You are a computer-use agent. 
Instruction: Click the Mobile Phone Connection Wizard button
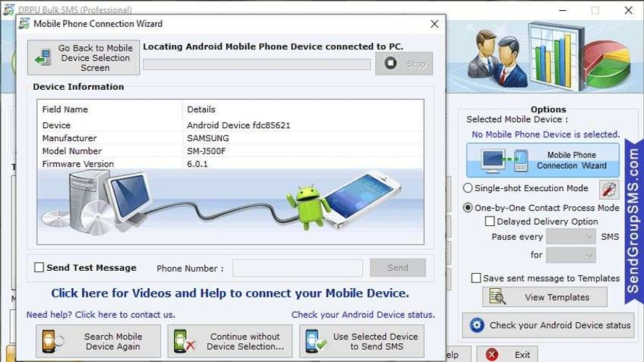pos(543,160)
